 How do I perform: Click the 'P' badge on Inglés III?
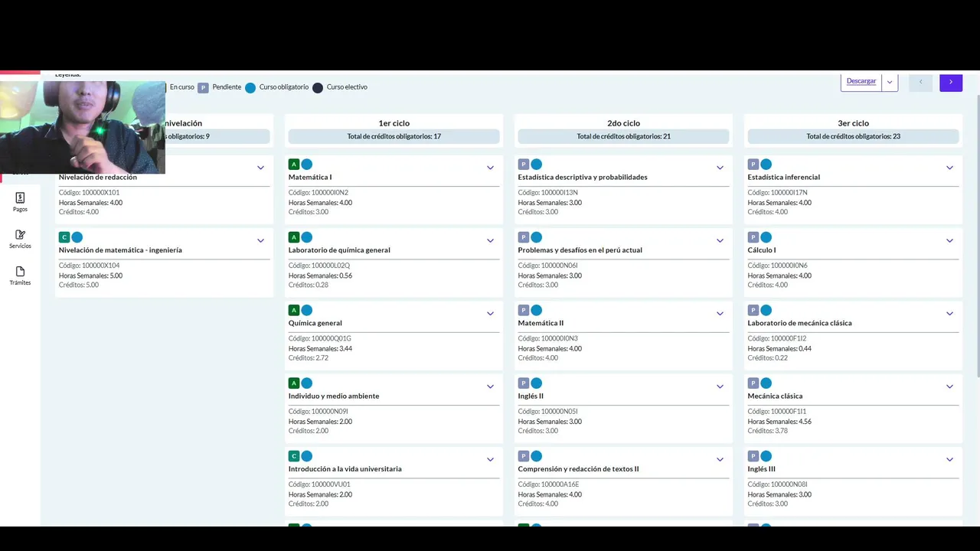pos(753,456)
